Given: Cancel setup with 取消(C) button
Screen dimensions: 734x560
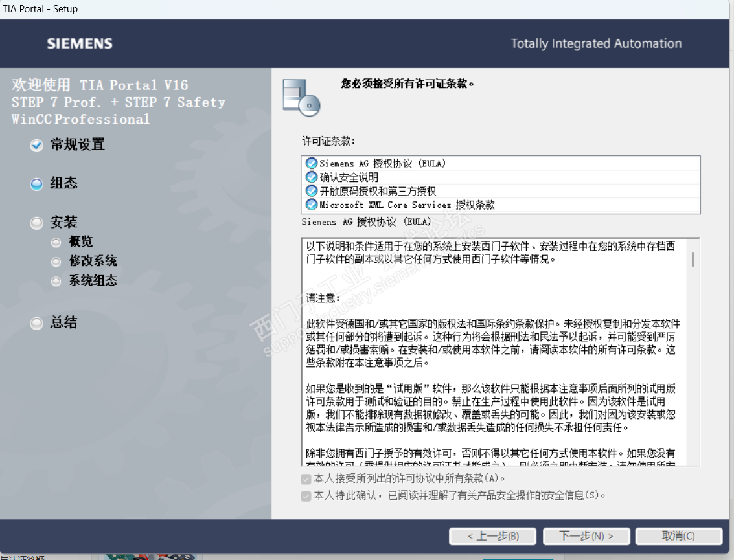Looking at the screenshot, I should click(x=678, y=536).
